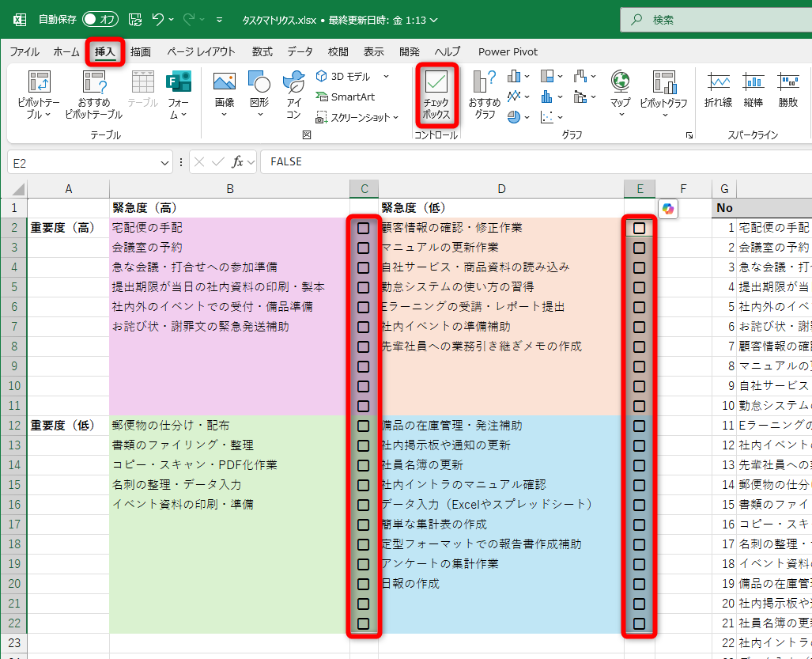Screen dimensions: 812x659
Task: Click the Undo button
Action: click(157, 20)
